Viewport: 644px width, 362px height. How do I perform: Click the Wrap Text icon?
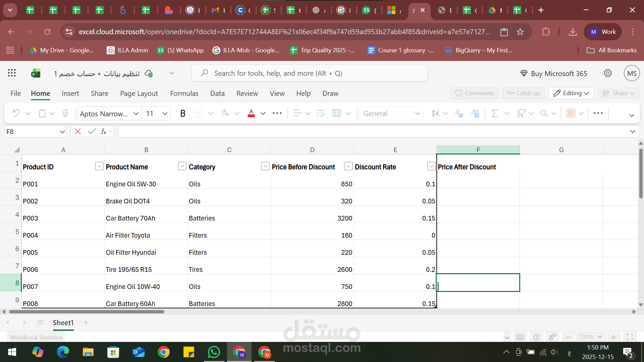pyautogui.click(x=320, y=114)
